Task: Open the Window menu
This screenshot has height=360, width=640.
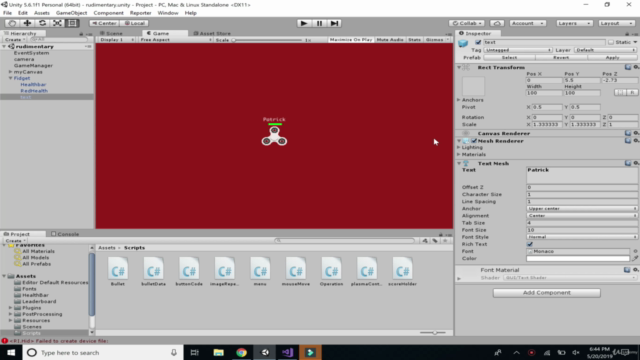Action: pyautogui.click(x=168, y=13)
